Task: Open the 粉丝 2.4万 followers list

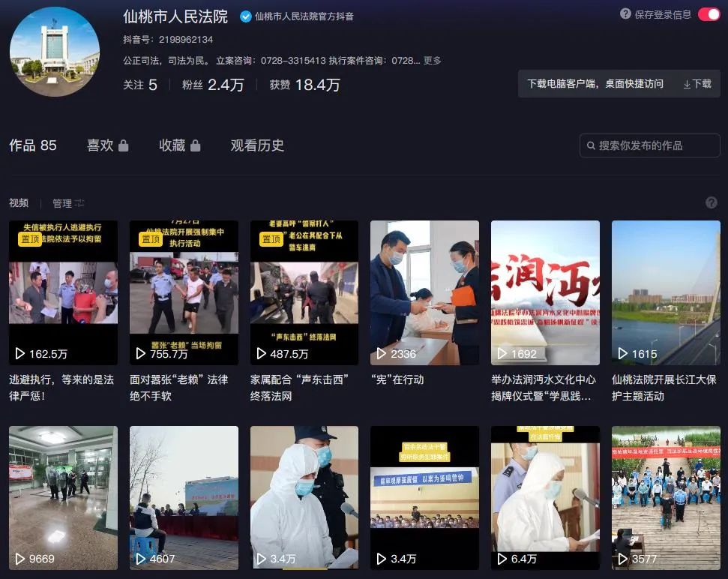Action: click(x=213, y=85)
